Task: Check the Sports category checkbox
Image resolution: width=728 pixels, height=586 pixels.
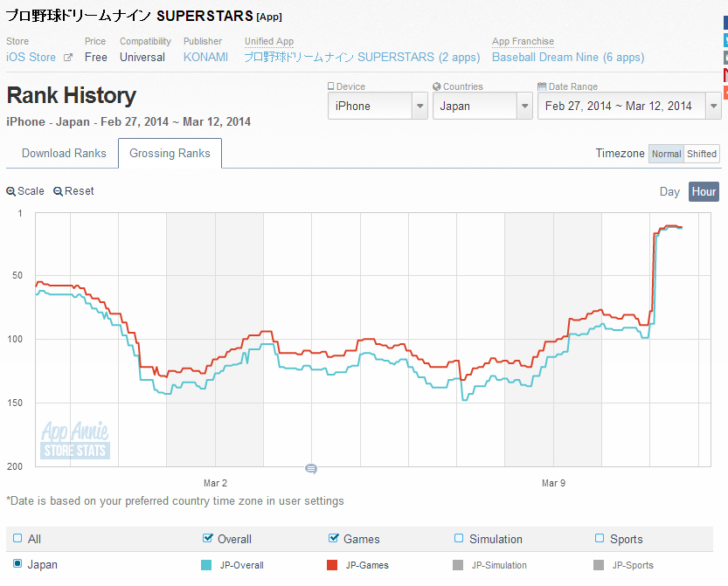Action: tap(600, 538)
